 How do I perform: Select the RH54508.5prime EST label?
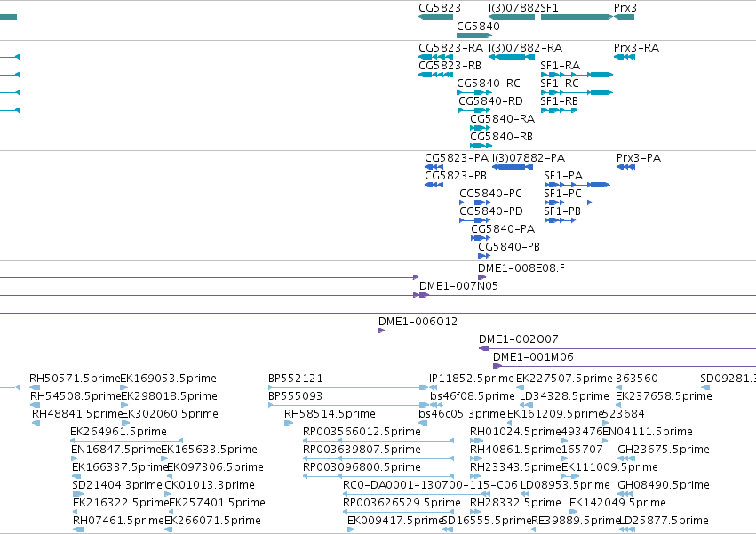(76, 396)
